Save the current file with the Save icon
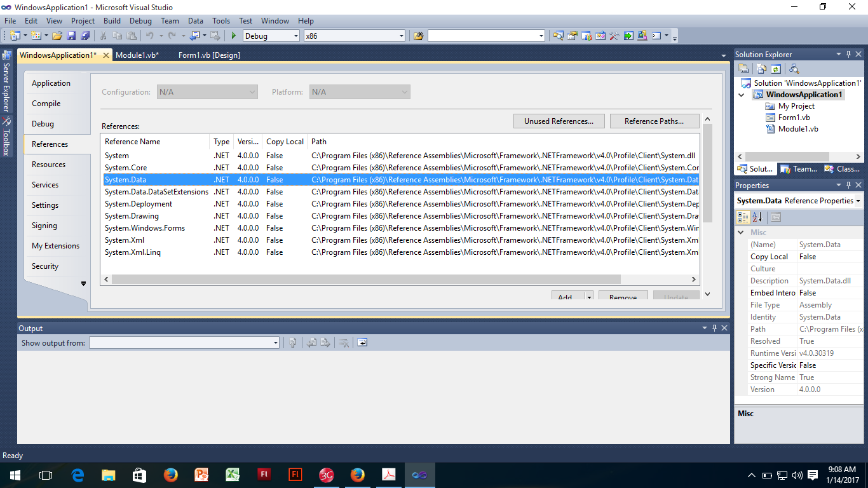The width and height of the screenshot is (868, 488). [x=71, y=36]
